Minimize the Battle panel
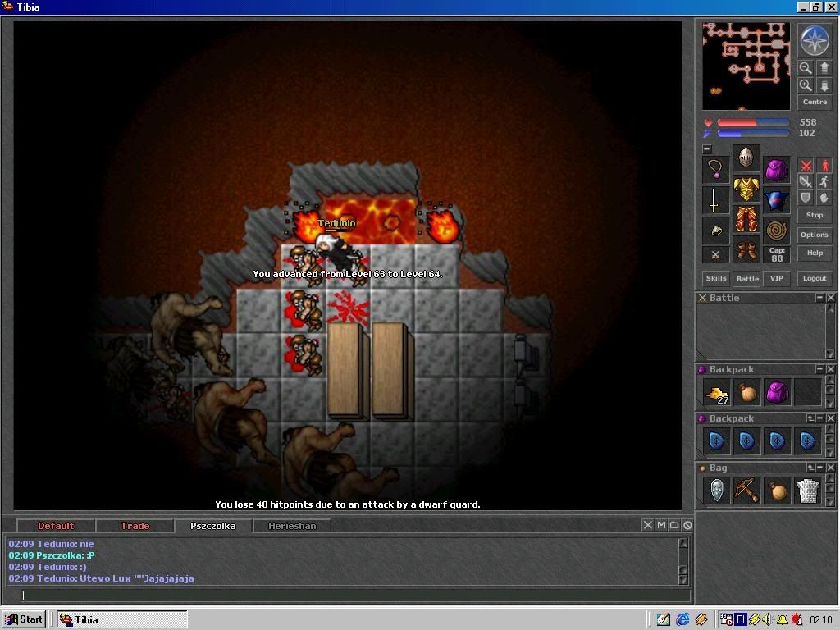The image size is (840, 630). [819, 297]
